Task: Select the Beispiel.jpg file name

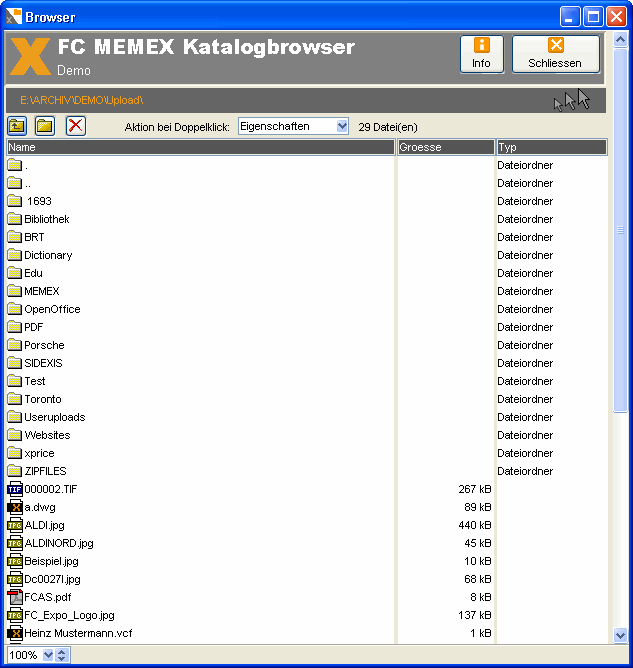Action: (52, 561)
